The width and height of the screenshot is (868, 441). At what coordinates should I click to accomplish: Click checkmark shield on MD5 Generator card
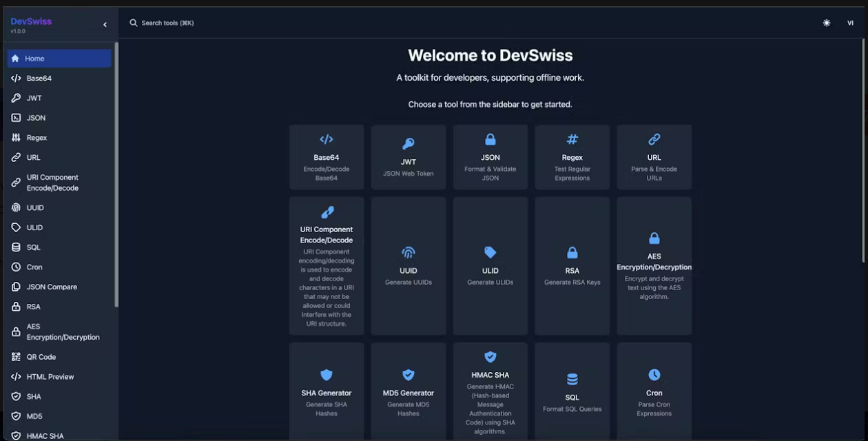tap(409, 375)
